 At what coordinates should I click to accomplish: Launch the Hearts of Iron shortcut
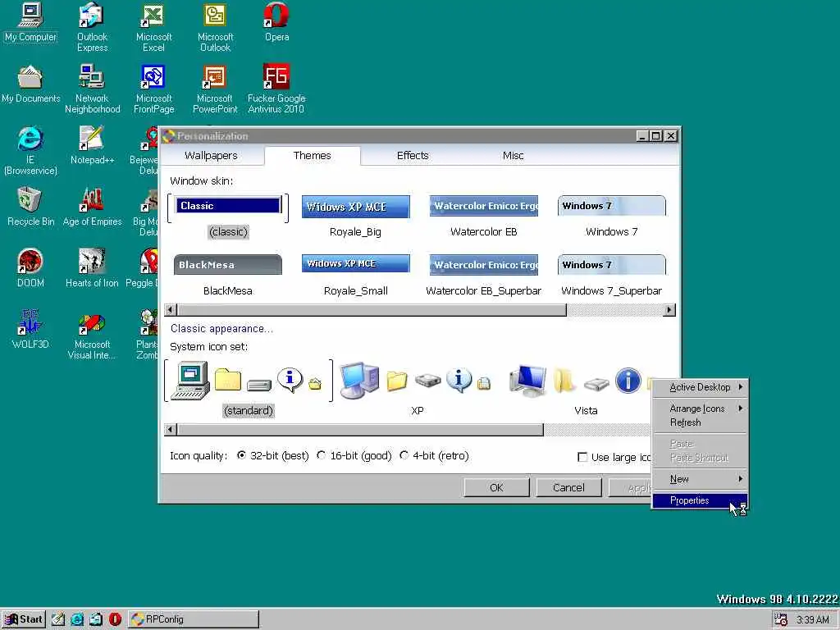tap(92, 268)
